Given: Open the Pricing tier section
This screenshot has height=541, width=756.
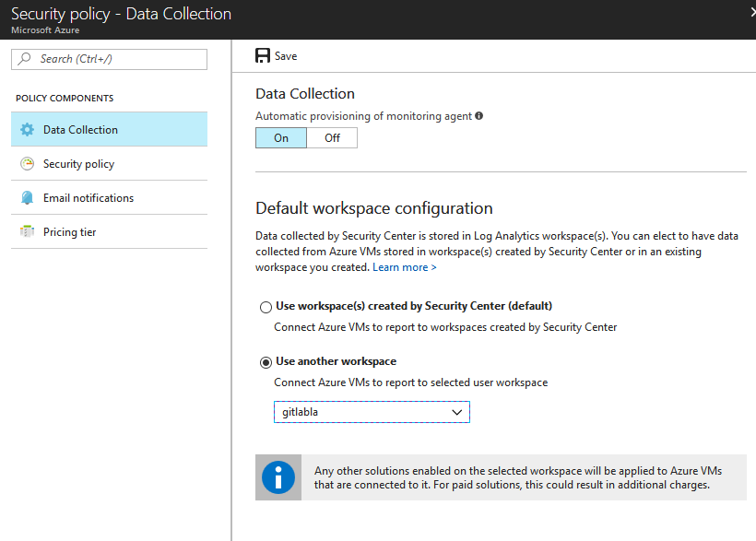Looking at the screenshot, I should point(70,232).
